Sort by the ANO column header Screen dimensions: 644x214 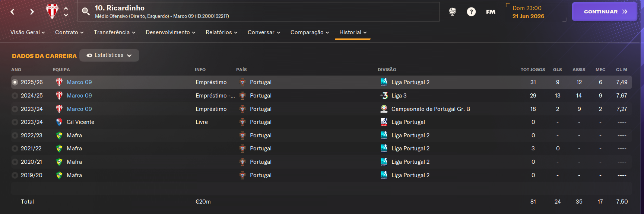[16, 70]
